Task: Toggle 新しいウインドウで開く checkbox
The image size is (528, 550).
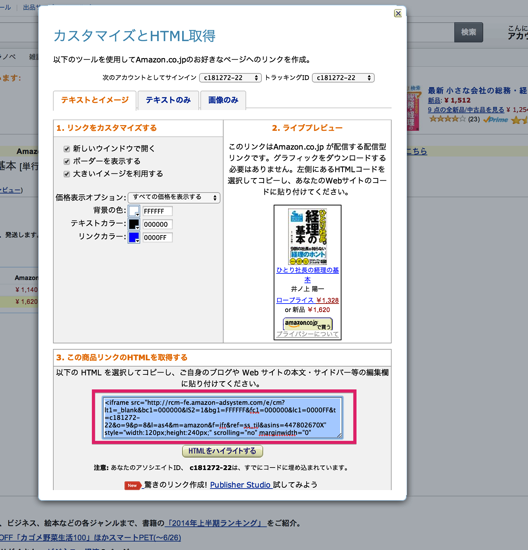Action: point(67,149)
